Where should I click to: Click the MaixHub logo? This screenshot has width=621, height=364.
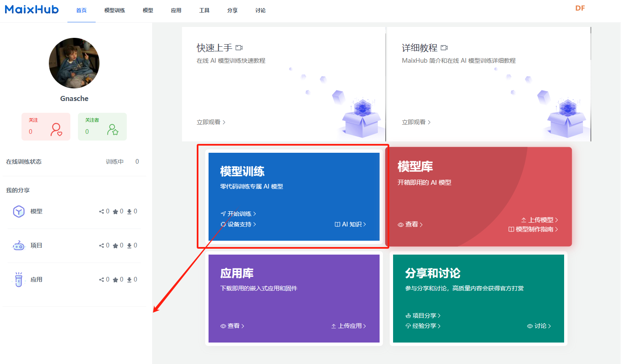pyautogui.click(x=32, y=10)
